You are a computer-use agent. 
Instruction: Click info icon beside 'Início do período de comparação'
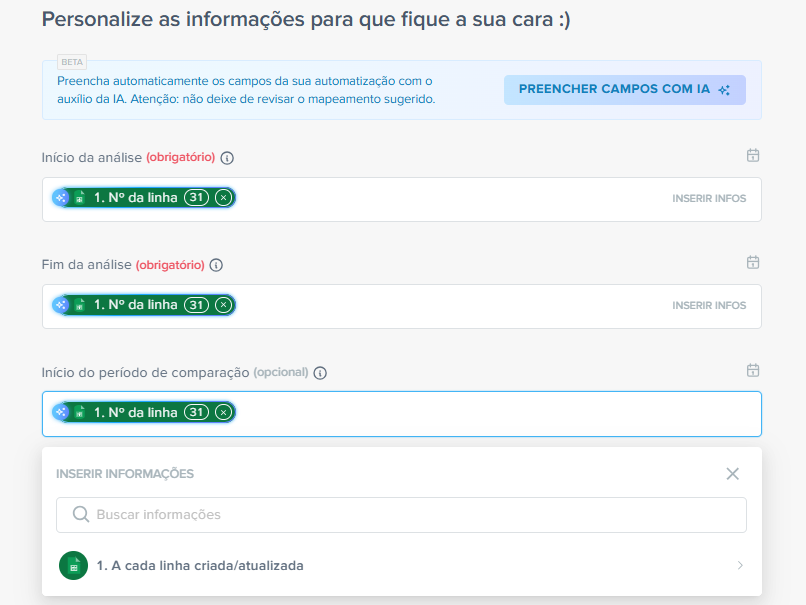320,373
